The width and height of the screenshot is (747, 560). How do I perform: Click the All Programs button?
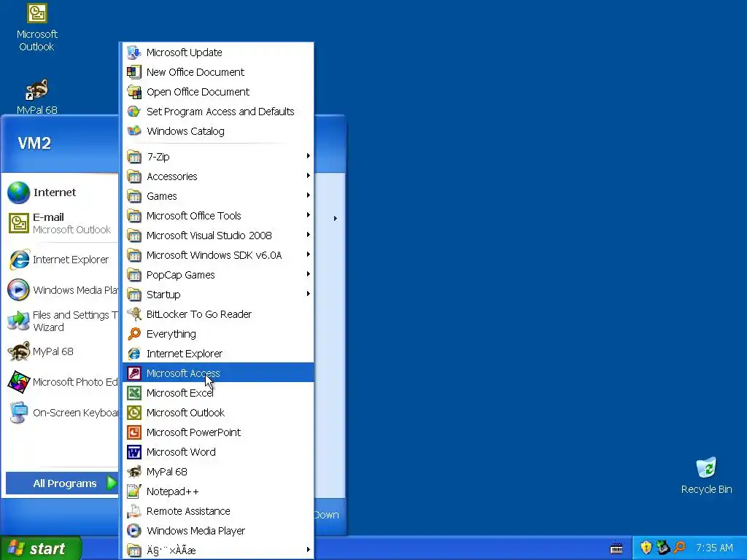pos(62,483)
